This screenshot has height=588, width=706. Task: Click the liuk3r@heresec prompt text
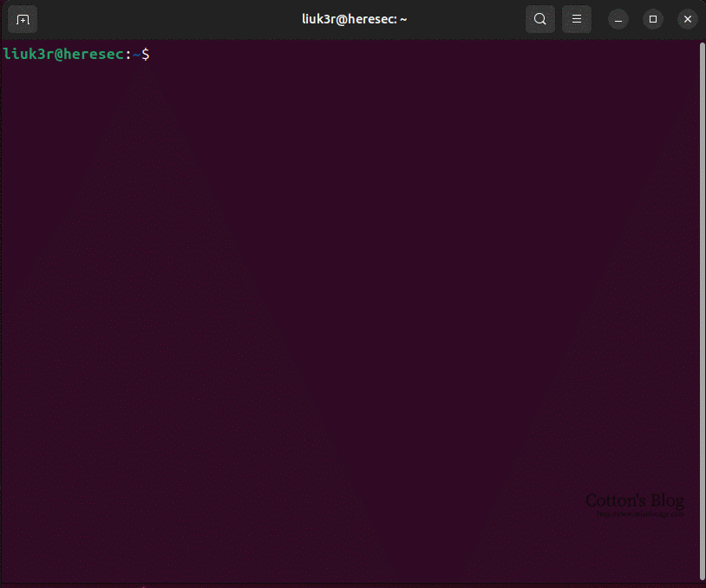64,54
